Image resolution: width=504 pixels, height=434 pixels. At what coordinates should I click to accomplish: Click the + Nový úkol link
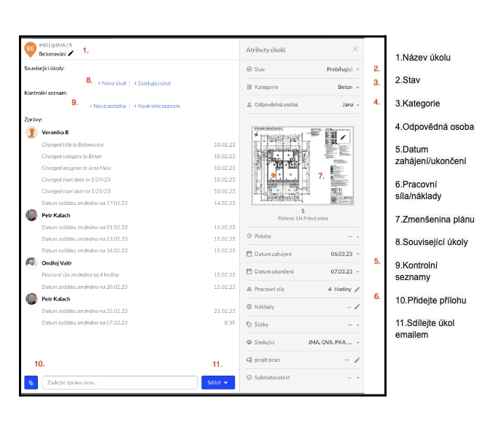click(x=112, y=83)
